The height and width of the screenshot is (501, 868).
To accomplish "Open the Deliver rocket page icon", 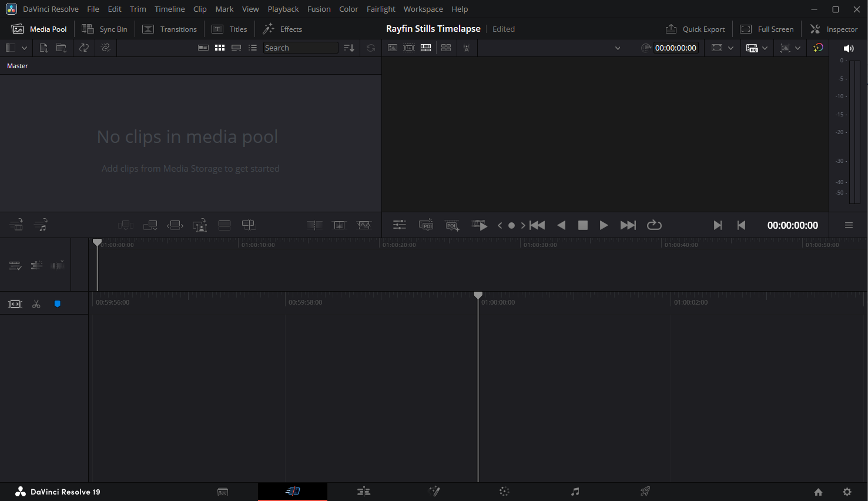I will 645,492.
